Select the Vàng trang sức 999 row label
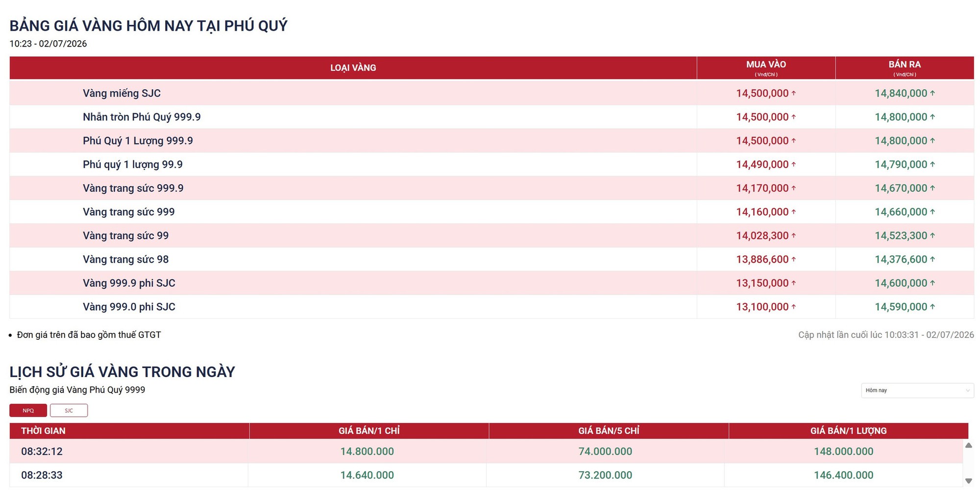Screen dimensions: 980x501 coord(129,212)
